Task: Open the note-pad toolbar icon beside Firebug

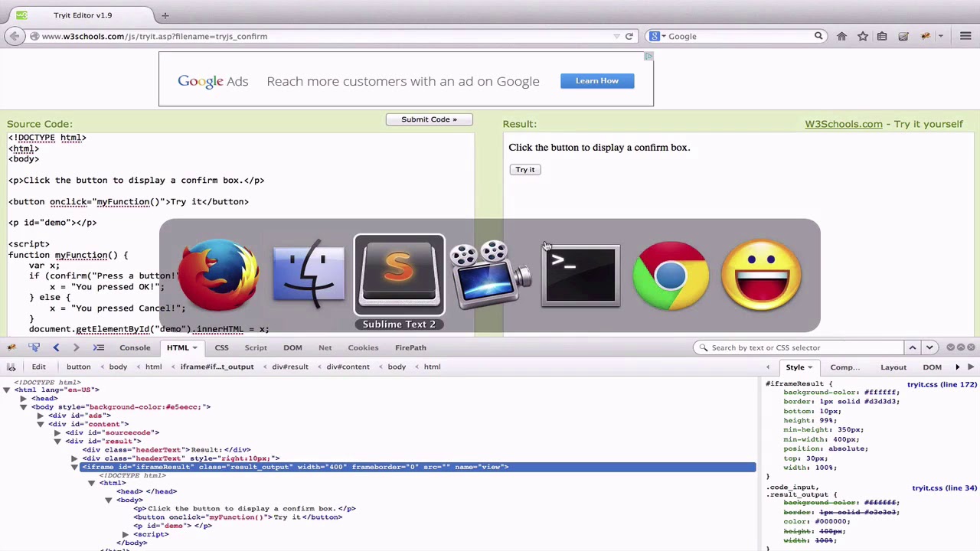Action: coord(903,36)
